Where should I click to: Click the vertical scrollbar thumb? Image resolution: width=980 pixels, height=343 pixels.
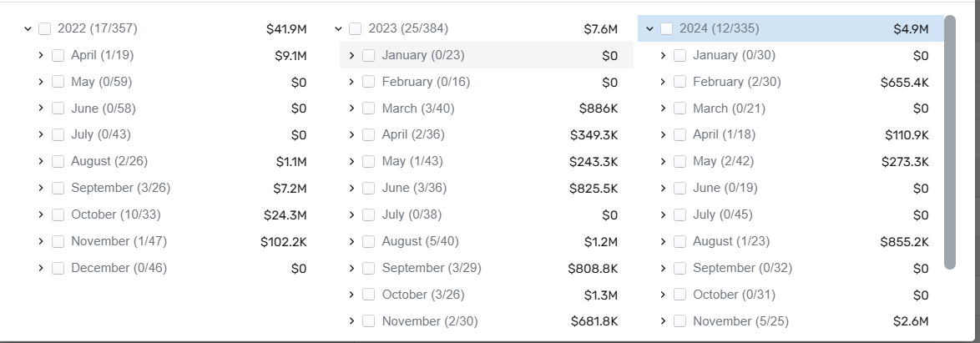(x=950, y=142)
